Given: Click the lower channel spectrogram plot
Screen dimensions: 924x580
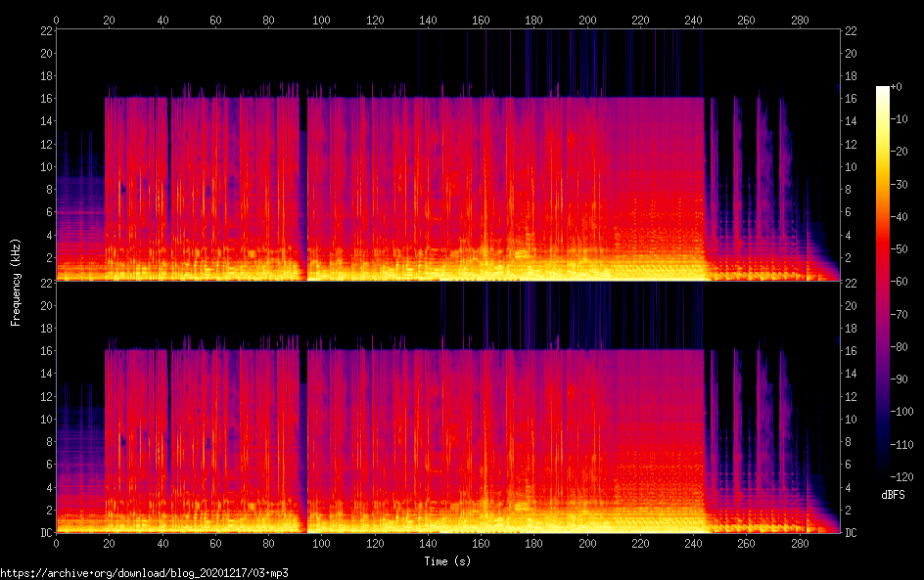Looking at the screenshot, I should (448, 408).
